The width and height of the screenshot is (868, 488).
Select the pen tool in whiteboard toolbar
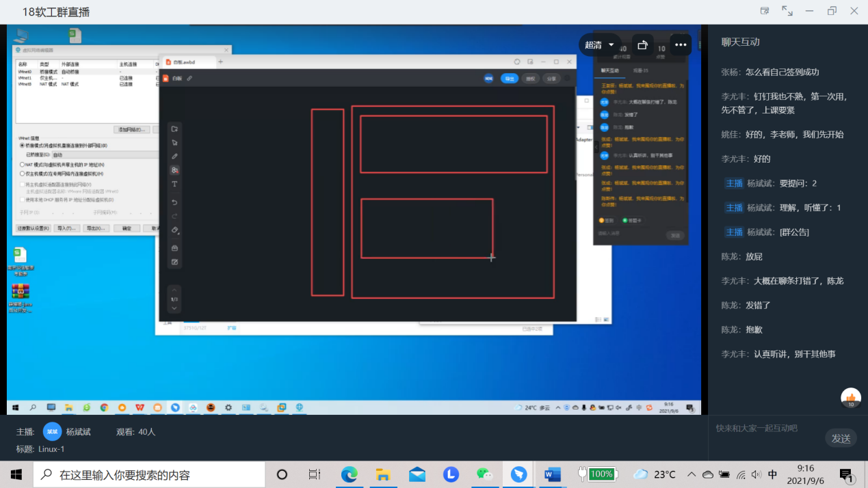175,157
